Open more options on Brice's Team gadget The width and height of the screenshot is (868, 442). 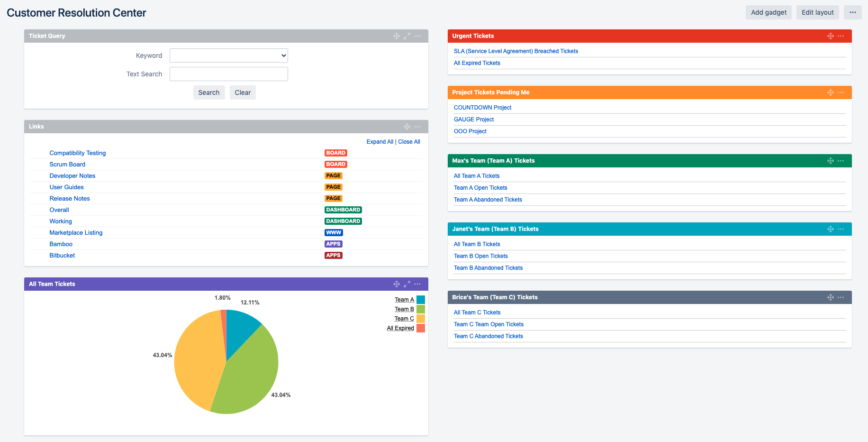tap(841, 297)
